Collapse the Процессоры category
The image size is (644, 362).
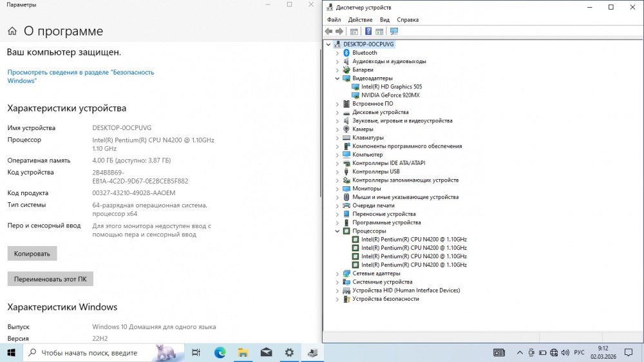click(337, 231)
